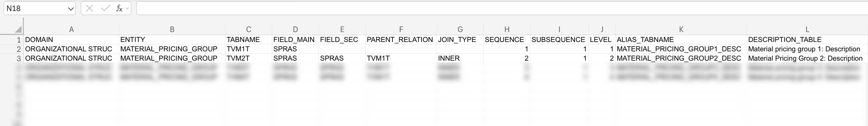Viewport: 868px width, 126px height.
Task: Click the Name Box showing N18
Action: (35, 8)
